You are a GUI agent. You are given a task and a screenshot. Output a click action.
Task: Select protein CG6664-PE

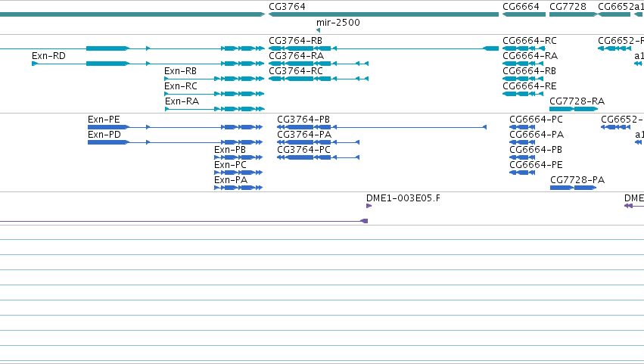(x=522, y=173)
